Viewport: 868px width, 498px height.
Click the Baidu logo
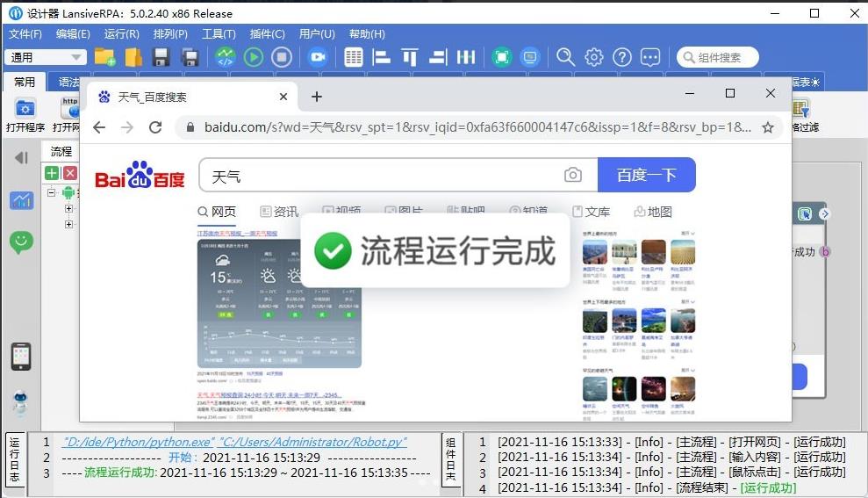coord(140,175)
